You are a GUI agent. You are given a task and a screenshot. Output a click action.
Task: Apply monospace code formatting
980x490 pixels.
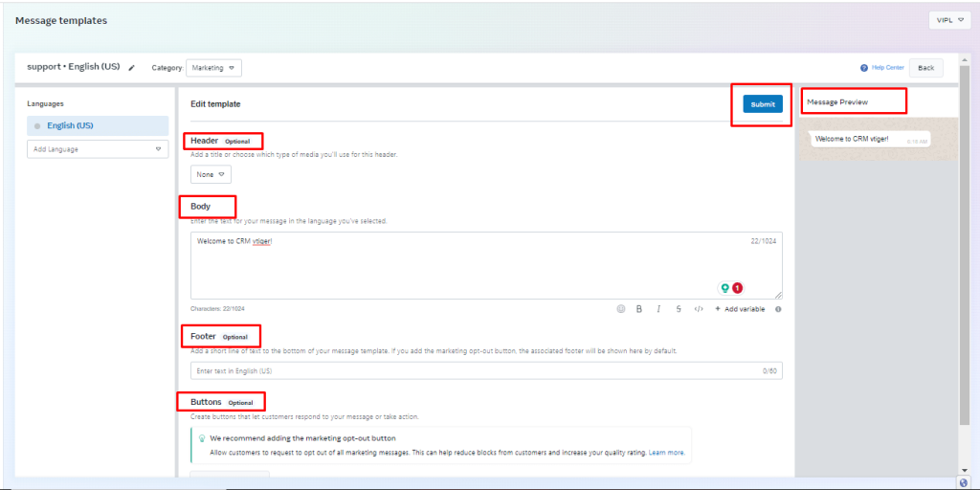tap(699, 309)
